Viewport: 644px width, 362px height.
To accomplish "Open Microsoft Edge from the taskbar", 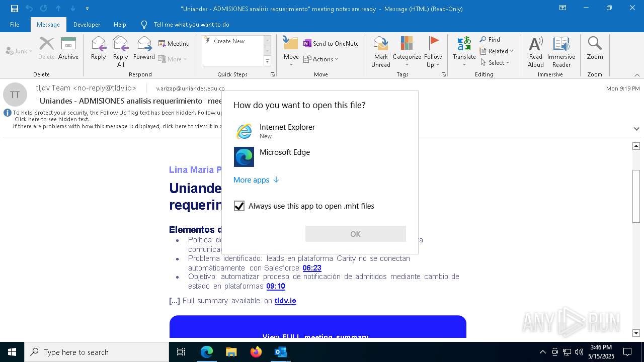I will [x=207, y=352].
